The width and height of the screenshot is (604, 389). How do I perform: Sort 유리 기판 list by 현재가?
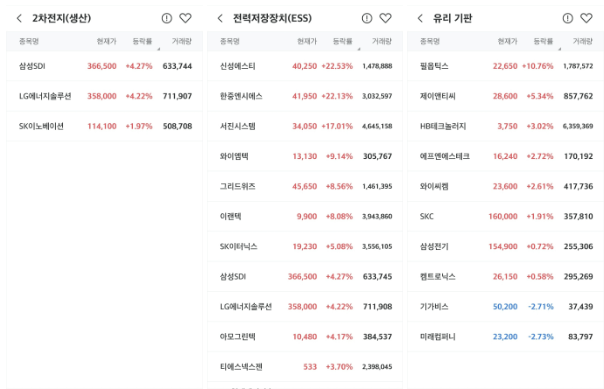coord(507,41)
